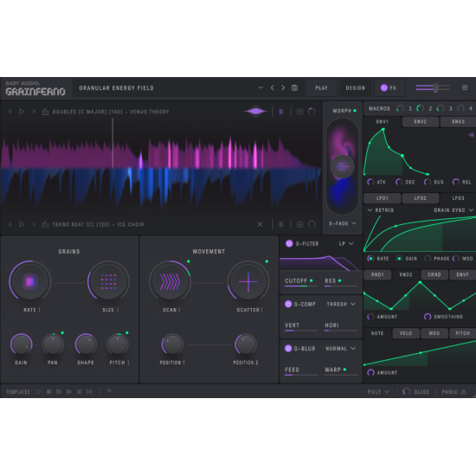Switch to the RND1 tab
476x476 pixels.
[x=377, y=274]
